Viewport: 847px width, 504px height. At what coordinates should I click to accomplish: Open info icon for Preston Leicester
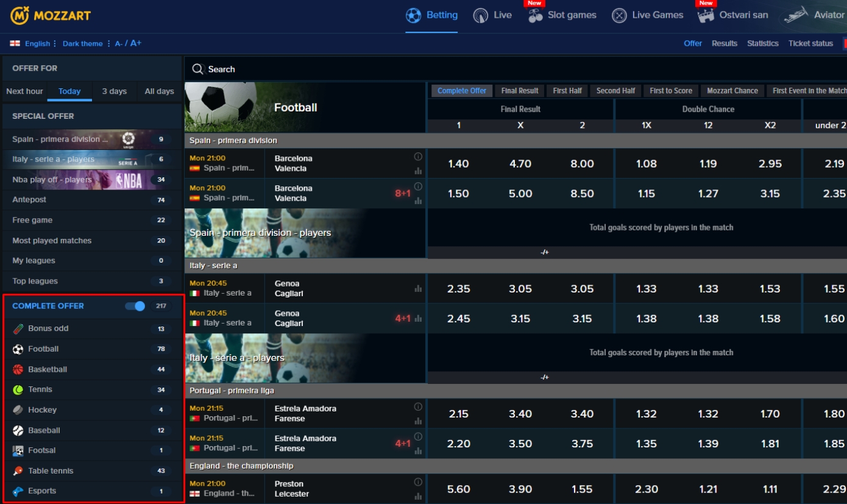tap(418, 482)
